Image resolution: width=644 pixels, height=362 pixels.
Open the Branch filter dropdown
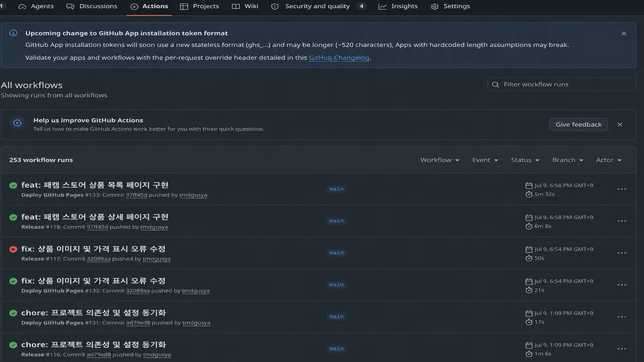tap(568, 160)
